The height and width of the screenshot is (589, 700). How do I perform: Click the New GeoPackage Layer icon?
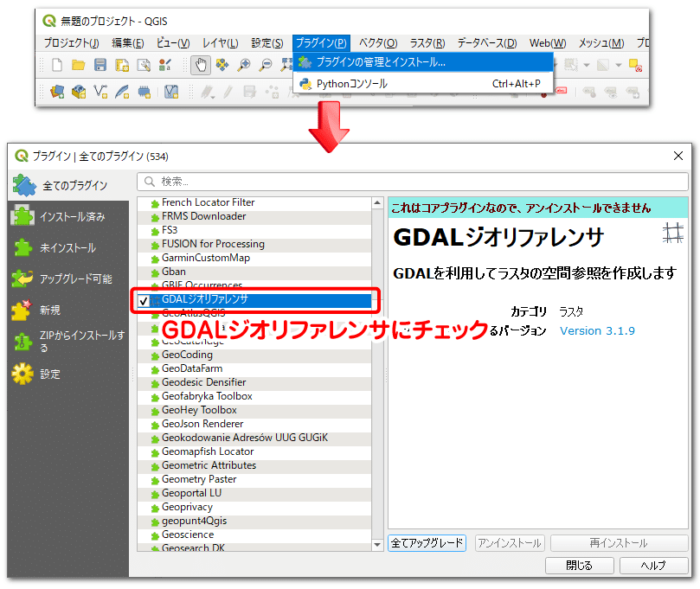click(79, 92)
